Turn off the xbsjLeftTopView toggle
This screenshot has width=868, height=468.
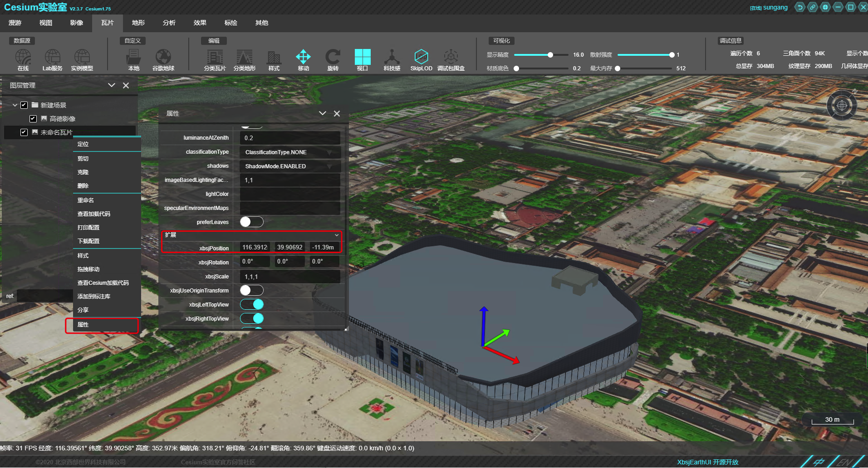(x=251, y=304)
